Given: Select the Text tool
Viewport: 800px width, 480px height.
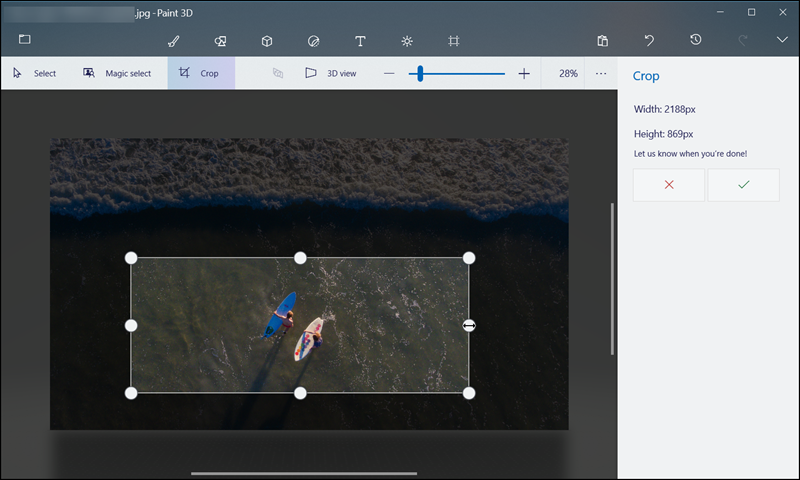Looking at the screenshot, I should tap(360, 41).
